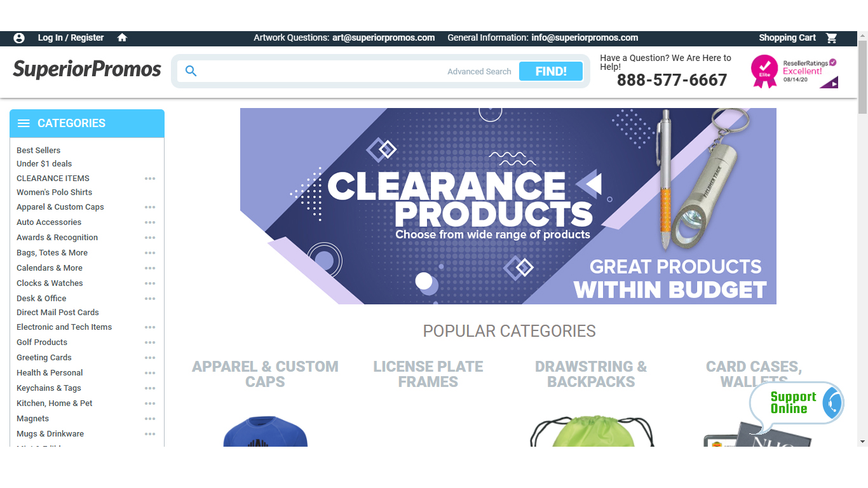The image size is (868, 488).
Task: Click the search magnifier icon
Action: click(191, 71)
